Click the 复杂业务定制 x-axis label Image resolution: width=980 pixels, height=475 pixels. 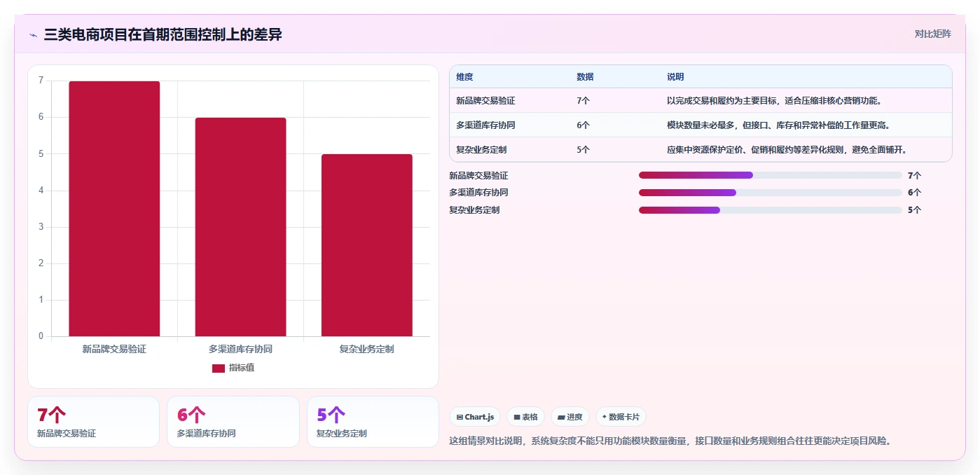(x=366, y=349)
